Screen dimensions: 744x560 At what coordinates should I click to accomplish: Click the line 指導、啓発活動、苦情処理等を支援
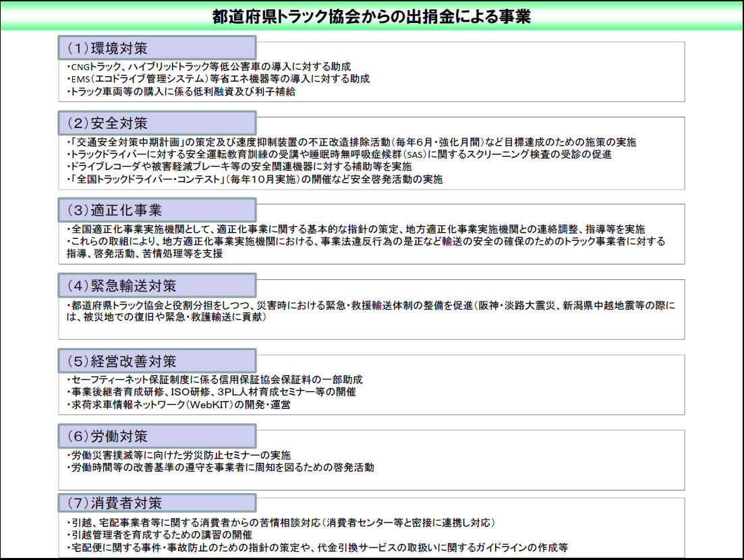click(145, 254)
